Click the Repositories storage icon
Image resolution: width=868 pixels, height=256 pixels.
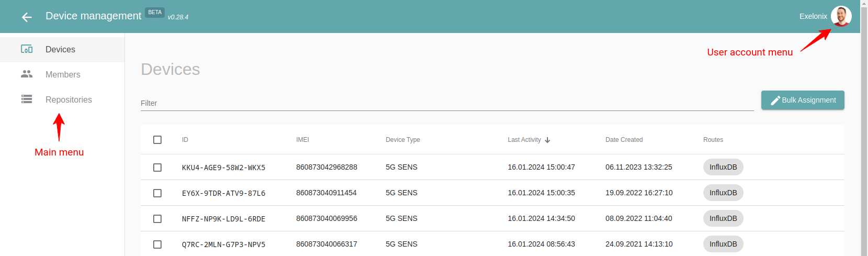(x=27, y=99)
